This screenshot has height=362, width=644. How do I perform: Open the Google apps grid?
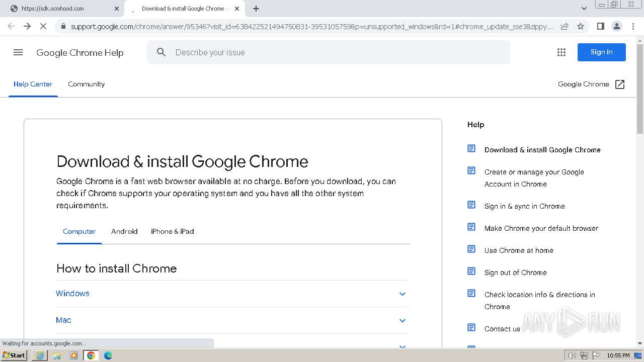[x=561, y=52]
